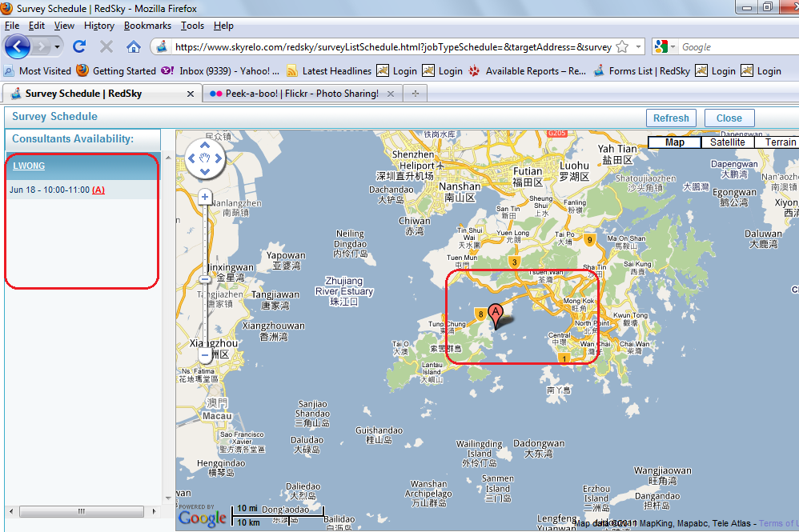Open the Getting Started bookmark
This screenshot has height=532, width=799.
(x=116, y=70)
